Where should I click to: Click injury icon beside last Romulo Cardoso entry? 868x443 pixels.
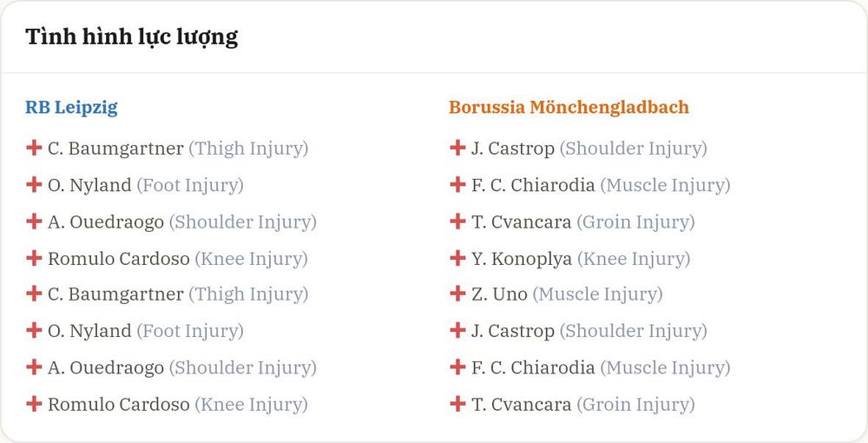(x=34, y=403)
